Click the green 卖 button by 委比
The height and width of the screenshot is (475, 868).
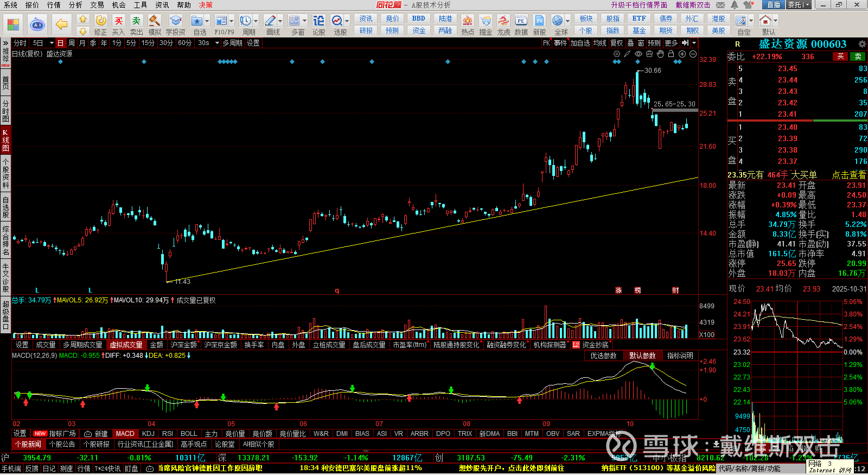coord(858,56)
